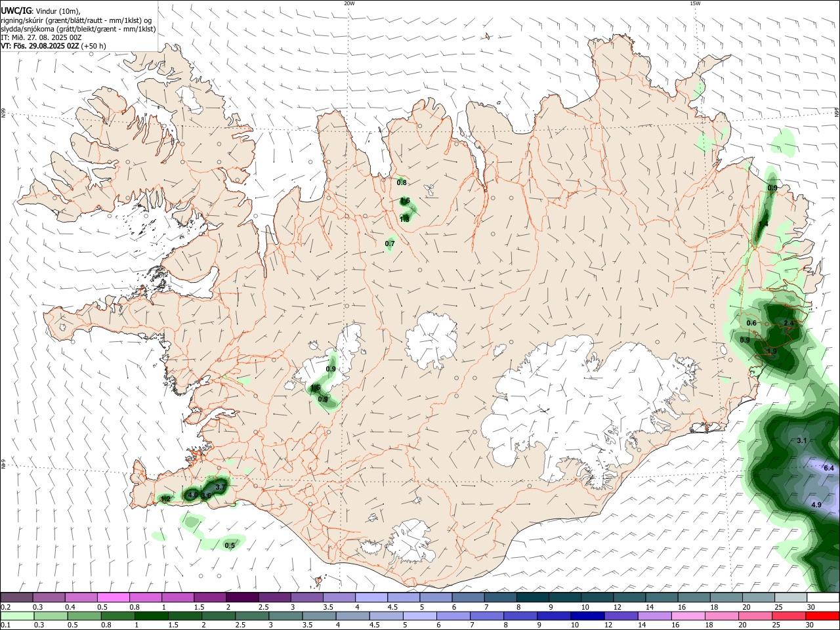Click the 0.1 label on the rain scale
The width and height of the screenshot is (840, 630).
(5, 625)
